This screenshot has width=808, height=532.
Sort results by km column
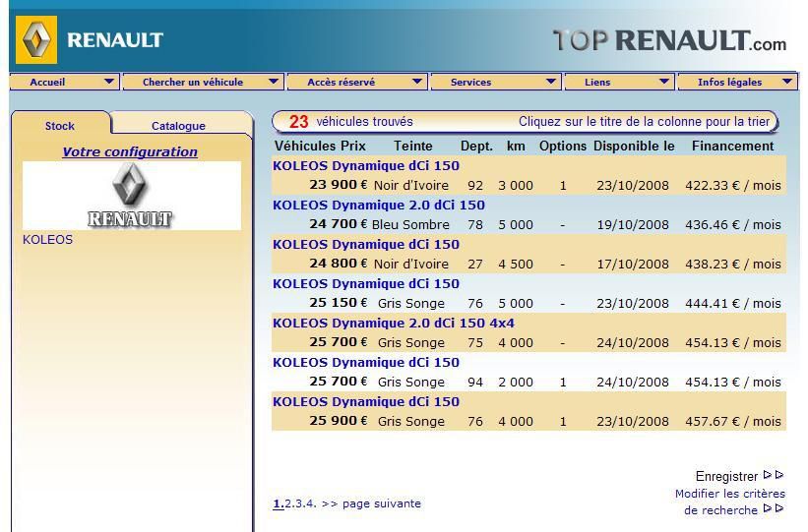(x=516, y=146)
